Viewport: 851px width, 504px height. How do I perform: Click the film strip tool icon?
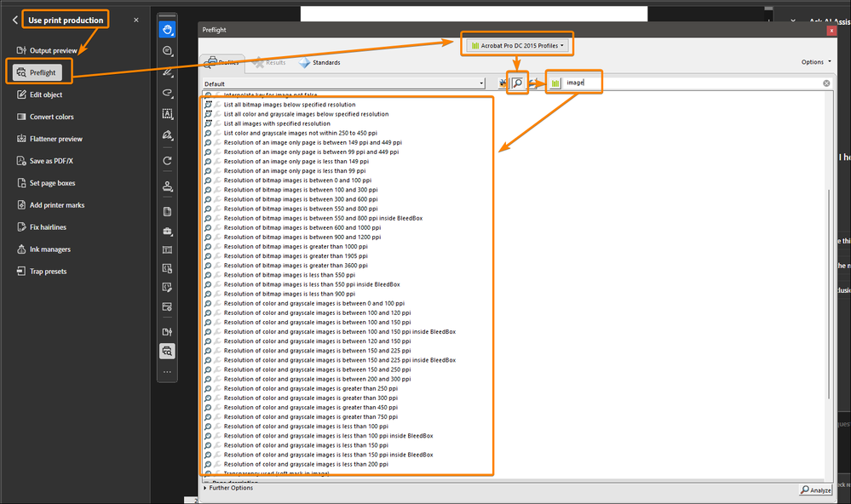coord(167,249)
